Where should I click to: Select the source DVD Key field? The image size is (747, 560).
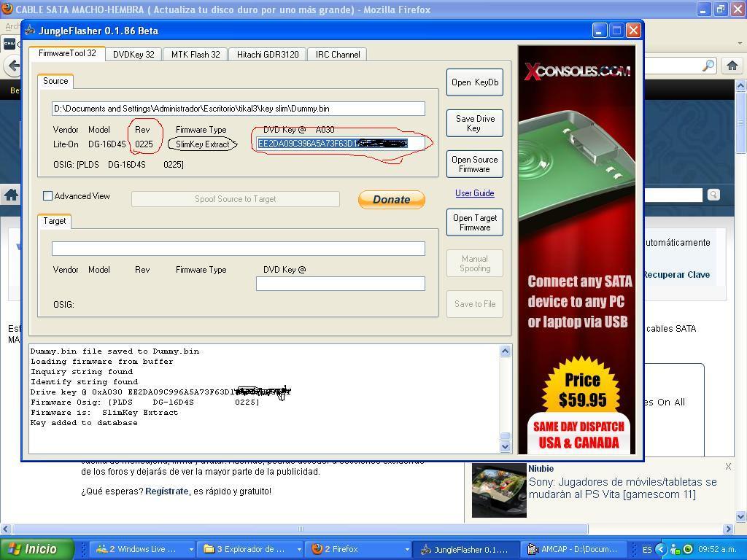tap(340, 144)
